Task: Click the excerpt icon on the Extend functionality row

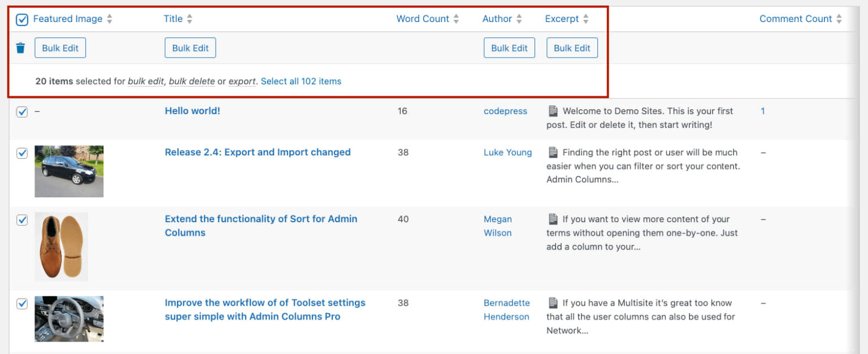Action: (x=553, y=219)
